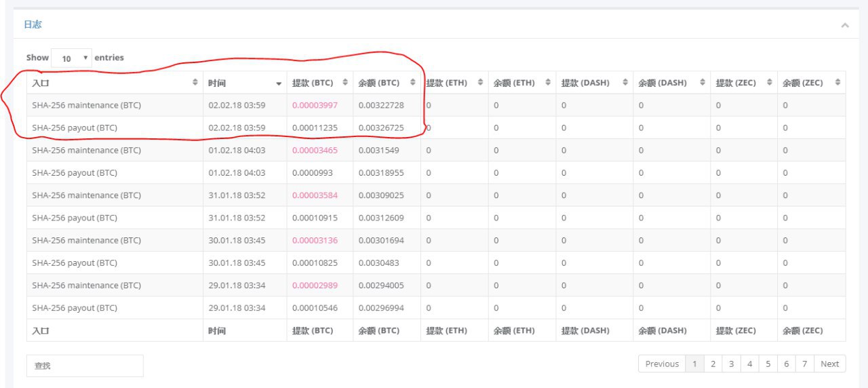Sort by 提款 (ETH) column icon

click(480, 83)
